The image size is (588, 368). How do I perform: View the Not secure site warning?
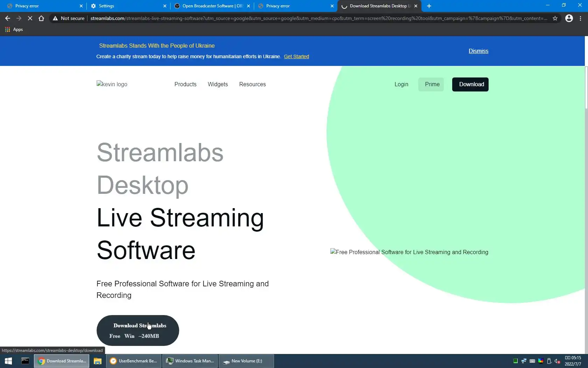click(69, 18)
